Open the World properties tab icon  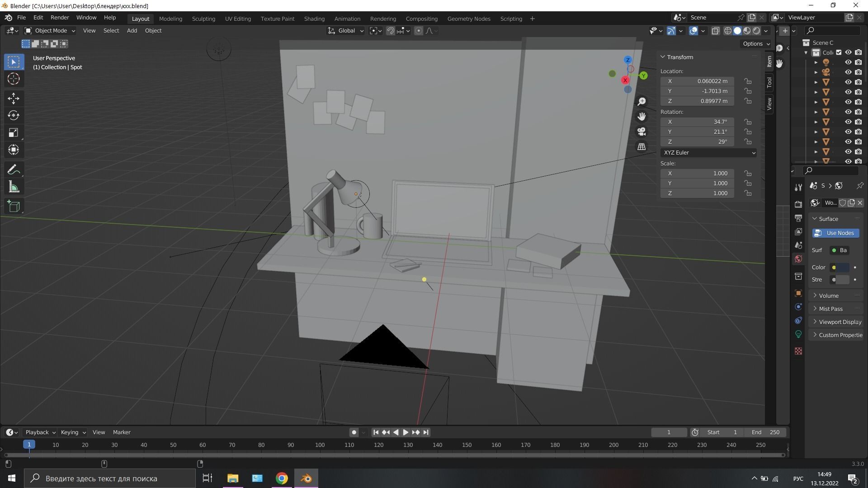point(798,259)
